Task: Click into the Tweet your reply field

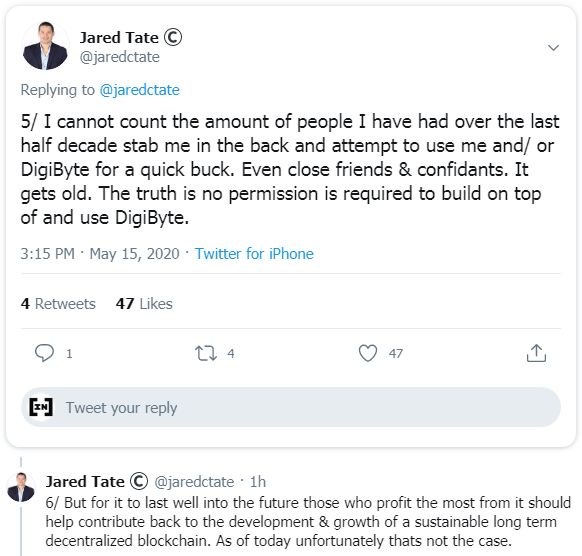Action: (291, 407)
